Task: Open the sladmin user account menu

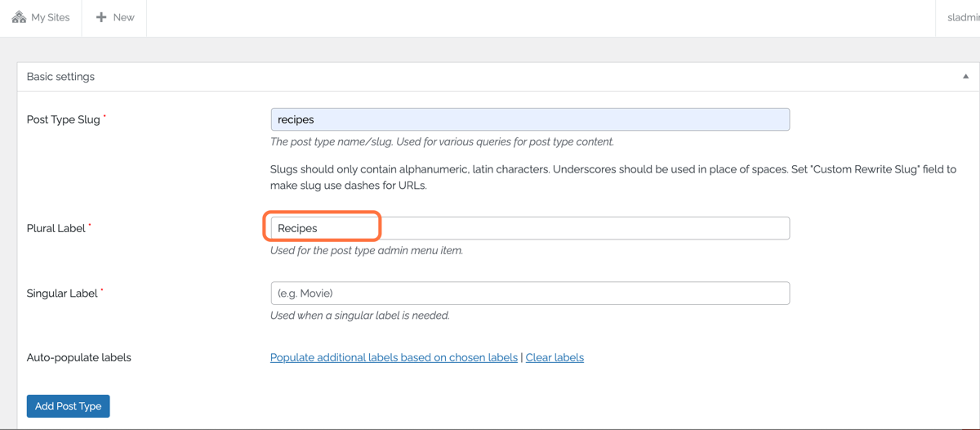Action: 962,17
